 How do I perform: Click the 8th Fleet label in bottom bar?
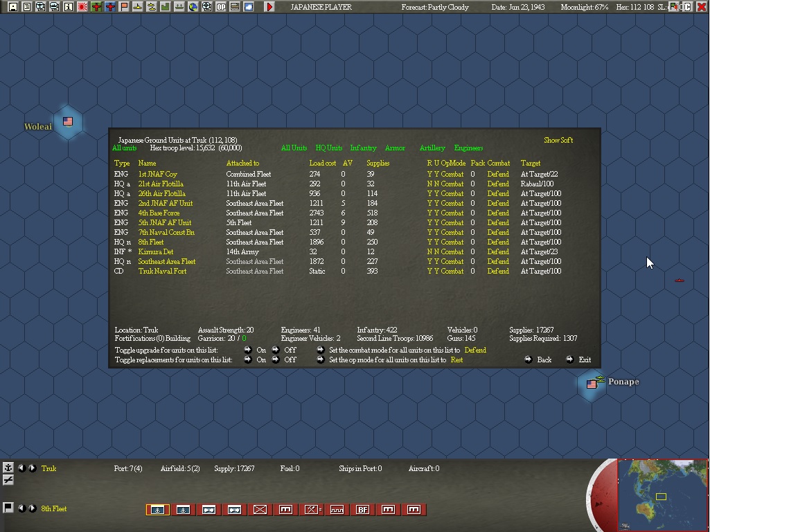[54, 508]
